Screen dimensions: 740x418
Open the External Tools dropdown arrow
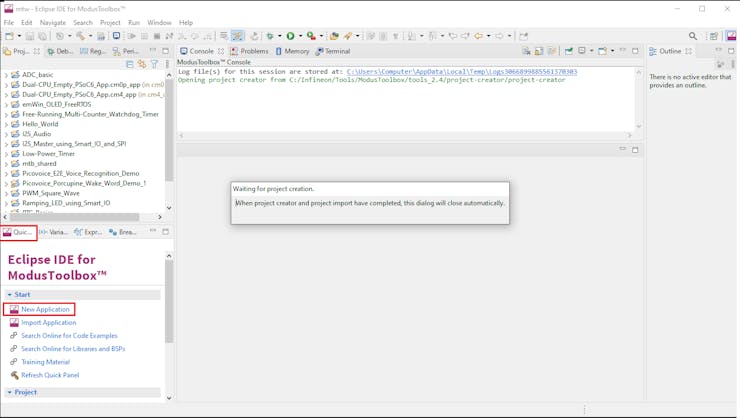click(321, 36)
